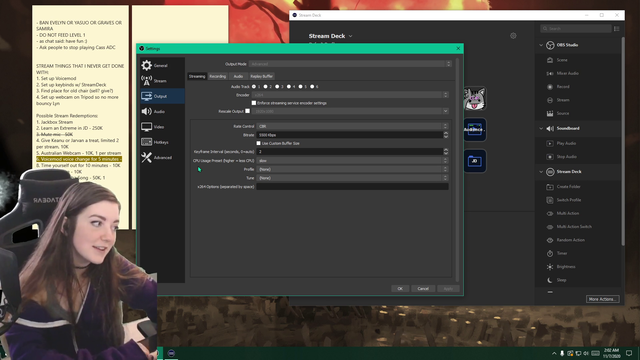This screenshot has height=360, width=640.
Task: Toggle Rescale Output checkbox
Action: pyautogui.click(x=247, y=111)
